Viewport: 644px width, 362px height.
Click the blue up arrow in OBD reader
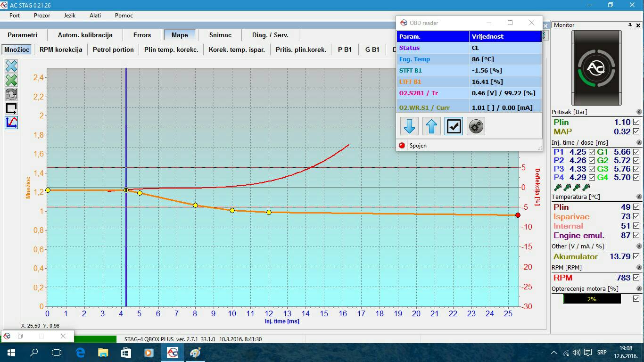point(431,126)
